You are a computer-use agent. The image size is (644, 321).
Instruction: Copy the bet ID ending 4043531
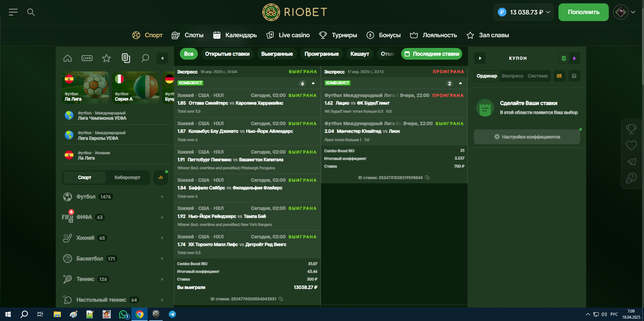pyautogui.click(x=281, y=299)
